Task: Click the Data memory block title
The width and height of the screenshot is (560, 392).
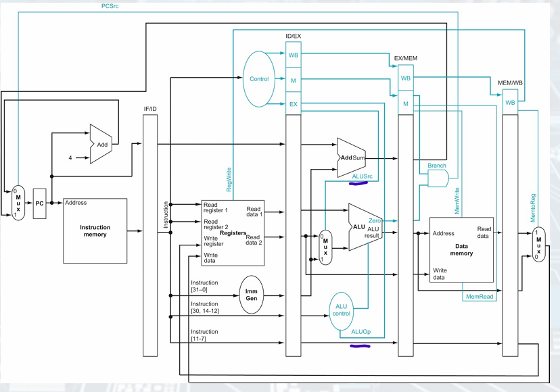Action: [461, 249]
